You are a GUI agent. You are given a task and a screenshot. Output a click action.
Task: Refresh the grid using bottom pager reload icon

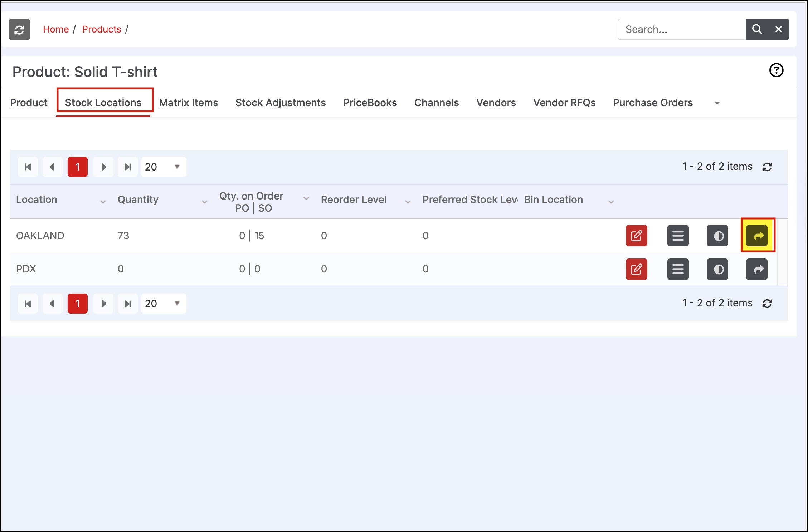[x=767, y=304]
